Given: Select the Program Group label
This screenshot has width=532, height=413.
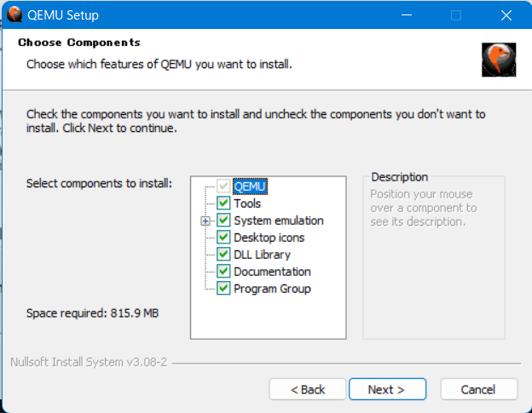Looking at the screenshot, I should click(x=272, y=289).
